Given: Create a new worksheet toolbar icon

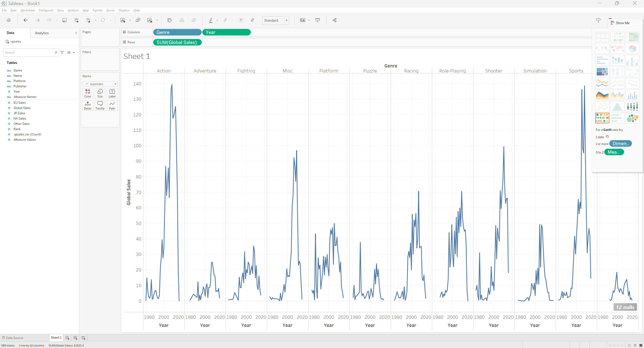Looking at the screenshot, I should pos(123,20).
